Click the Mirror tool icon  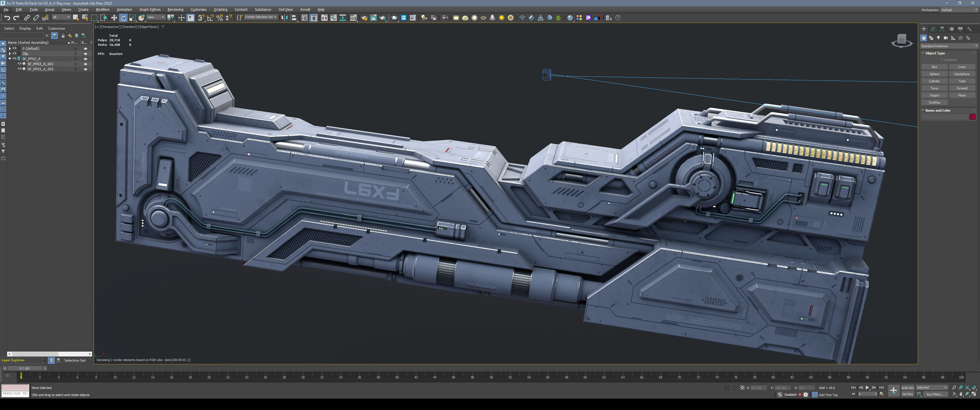[284, 18]
